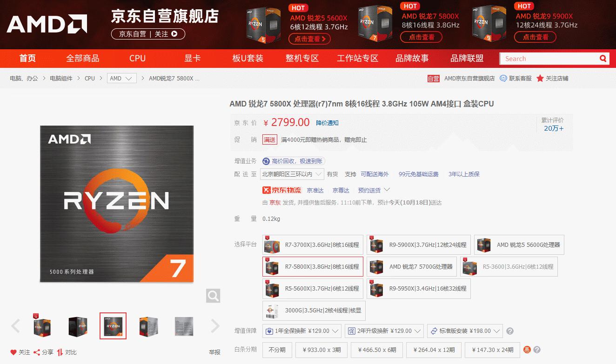Open the Ryzen 5 5600X banner box image
616x364 pixels.
click(x=264, y=26)
